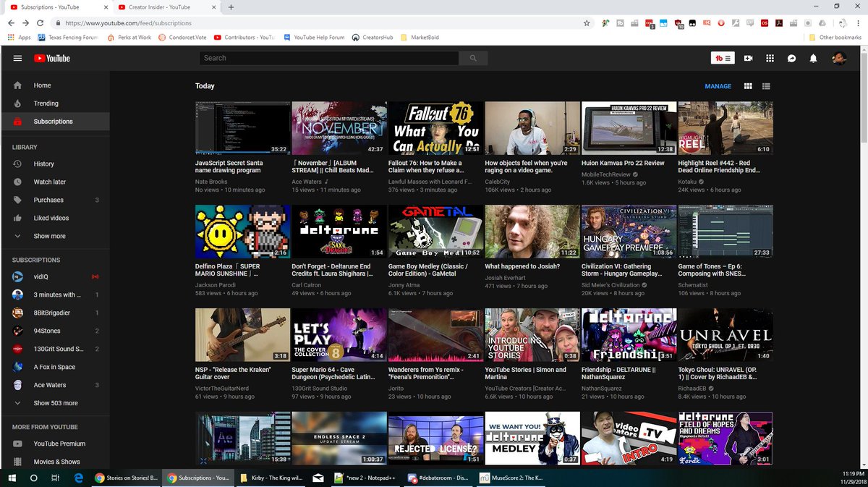868x487 pixels.
Task: Open the Kirby folder taskbar window
Action: pyautogui.click(x=271, y=478)
